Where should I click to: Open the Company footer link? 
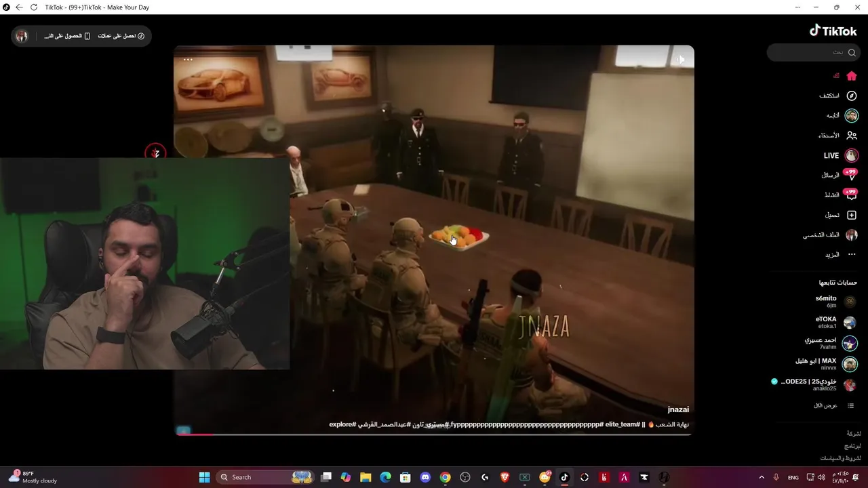pyautogui.click(x=854, y=433)
